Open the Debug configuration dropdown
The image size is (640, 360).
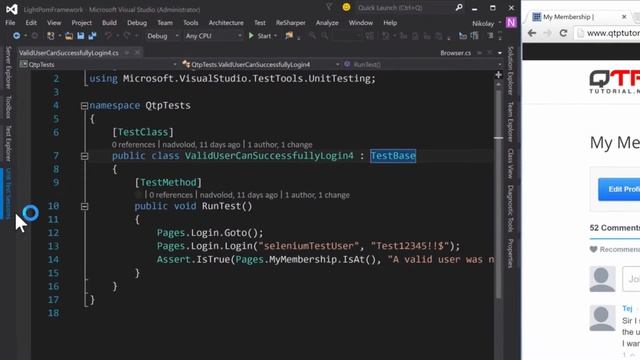tap(162, 36)
